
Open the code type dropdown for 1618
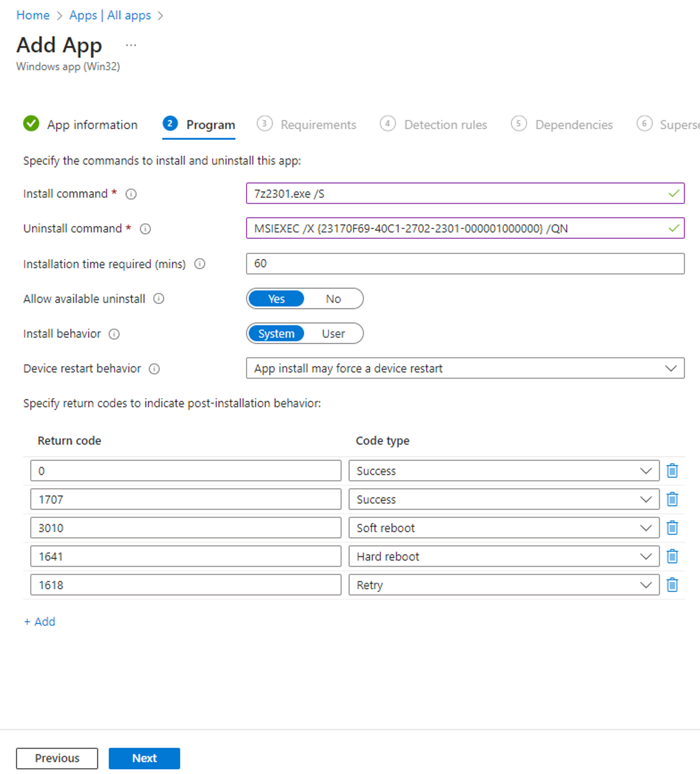tap(646, 584)
